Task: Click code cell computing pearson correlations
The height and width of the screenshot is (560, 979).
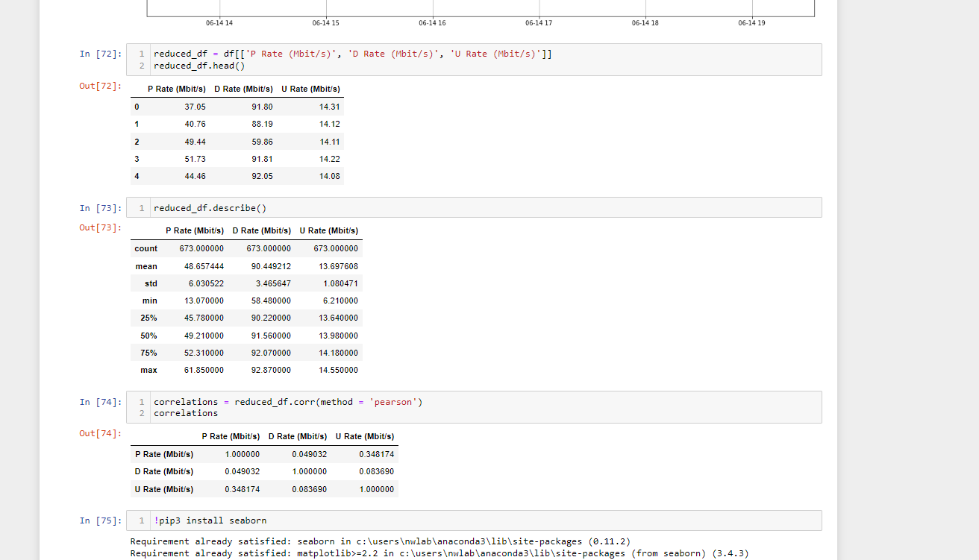Action: pyautogui.click(x=474, y=407)
